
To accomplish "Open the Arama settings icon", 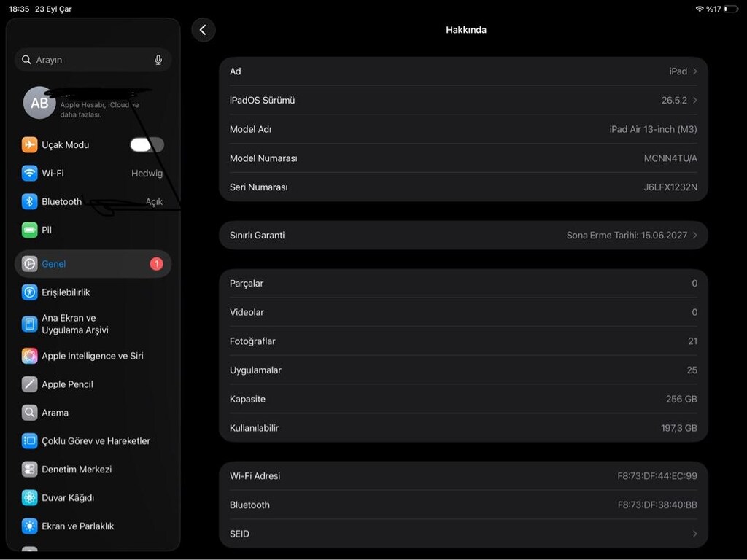I will pos(29,413).
